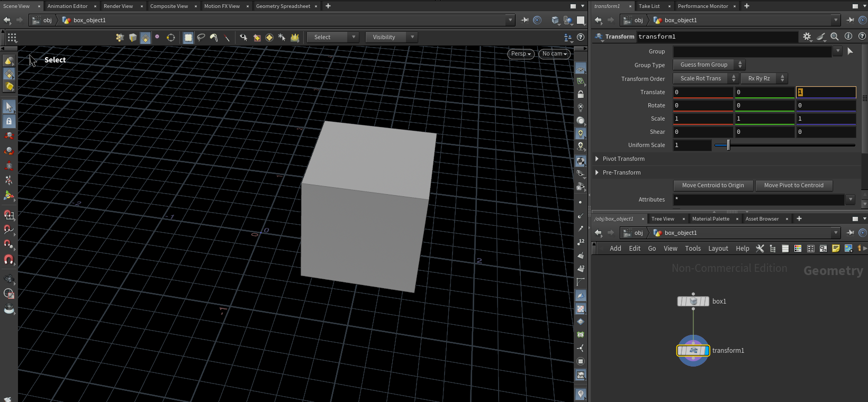Click the network box icon in network toolbar
Viewport: 868px width, 402px height.
pyautogui.click(x=824, y=248)
